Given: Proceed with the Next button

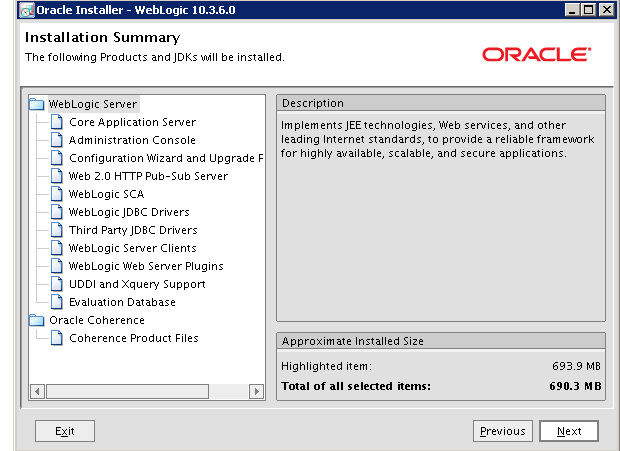Looking at the screenshot, I should tap(569, 431).
